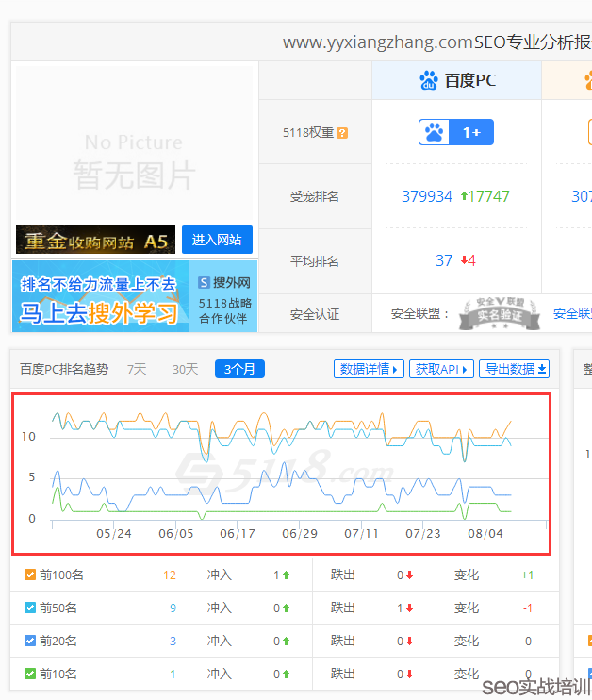Click the 前20名 count 3
This screenshot has width=592, height=700.
click(173, 642)
